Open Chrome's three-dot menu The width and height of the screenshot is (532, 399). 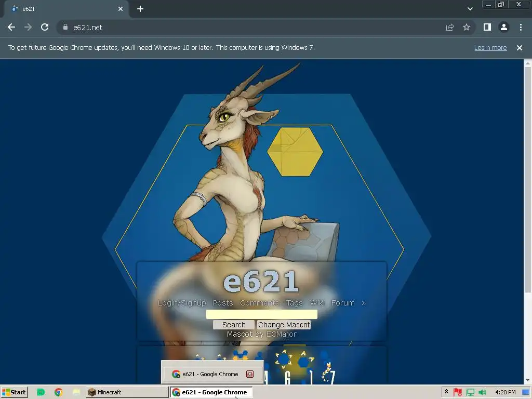coord(521,27)
